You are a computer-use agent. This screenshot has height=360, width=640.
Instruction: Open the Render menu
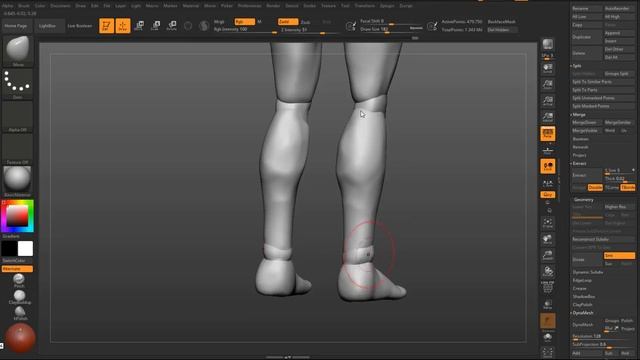pos(273,6)
